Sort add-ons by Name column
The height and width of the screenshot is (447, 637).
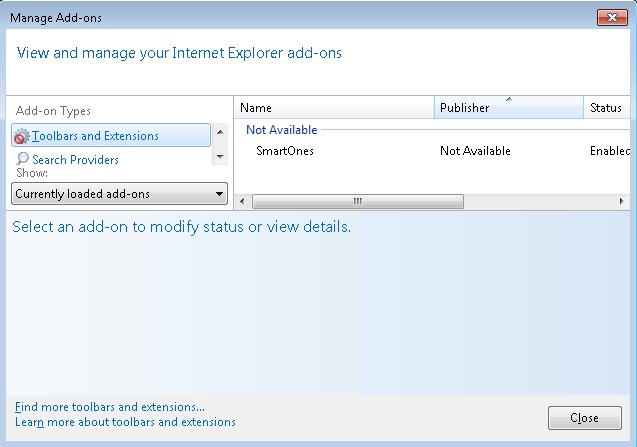point(334,108)
